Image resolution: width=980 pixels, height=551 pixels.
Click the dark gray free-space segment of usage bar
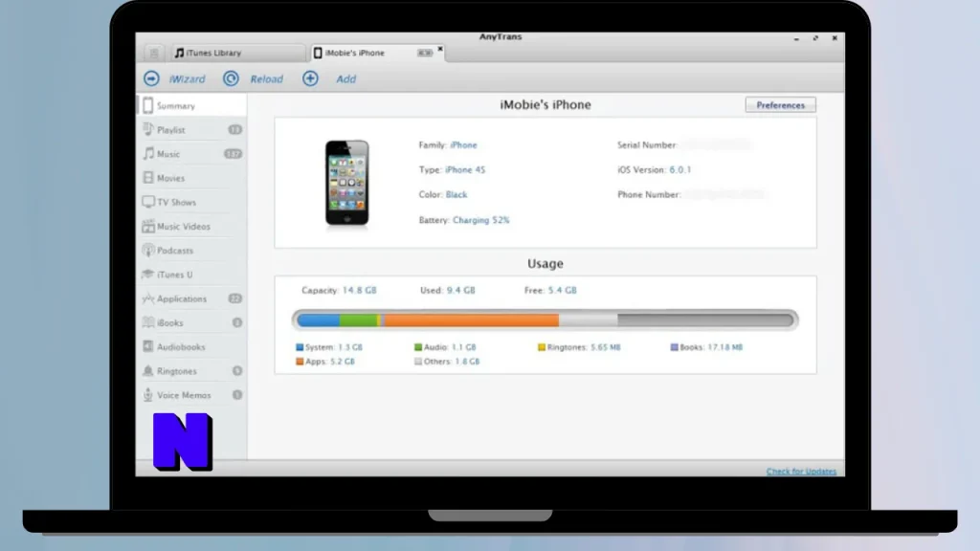(705, 320)
